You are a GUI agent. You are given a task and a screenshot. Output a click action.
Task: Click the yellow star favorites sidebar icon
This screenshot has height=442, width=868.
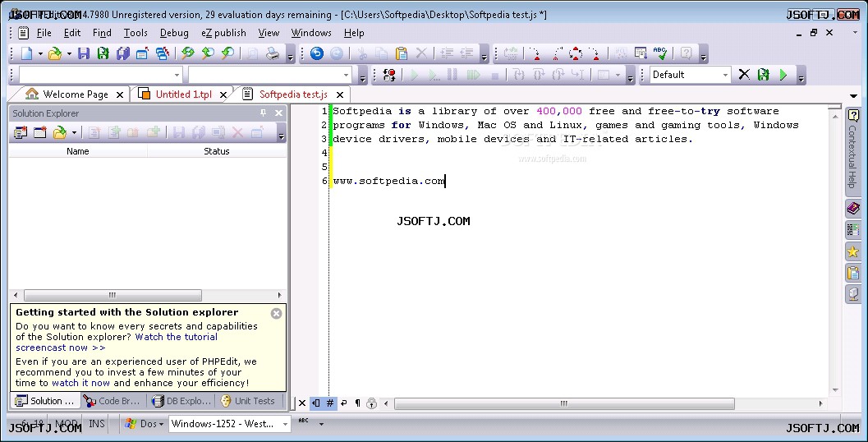853,251
